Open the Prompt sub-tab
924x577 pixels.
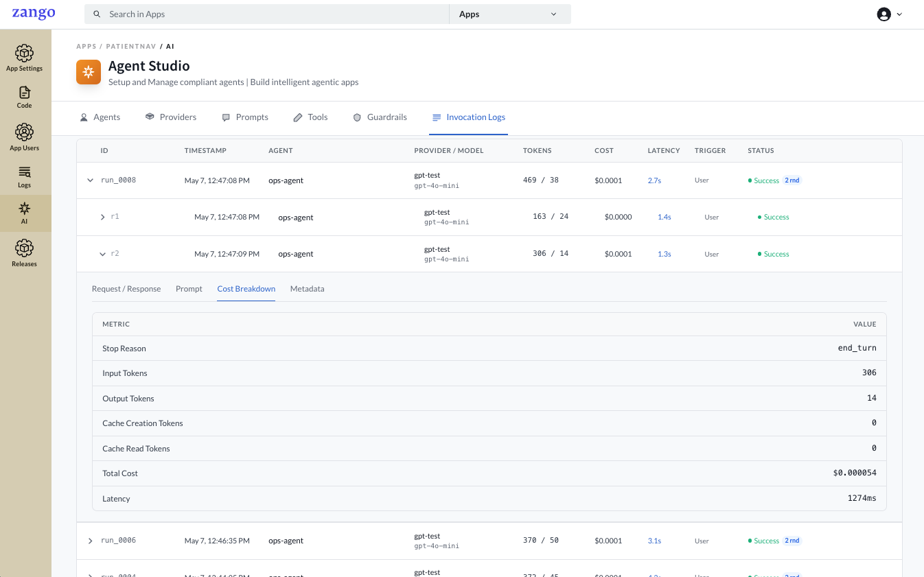[x=189, y=289]
